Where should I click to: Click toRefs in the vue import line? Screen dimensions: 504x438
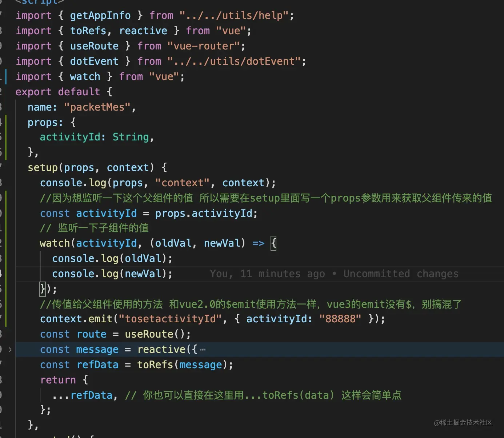(x=88, y=31)
